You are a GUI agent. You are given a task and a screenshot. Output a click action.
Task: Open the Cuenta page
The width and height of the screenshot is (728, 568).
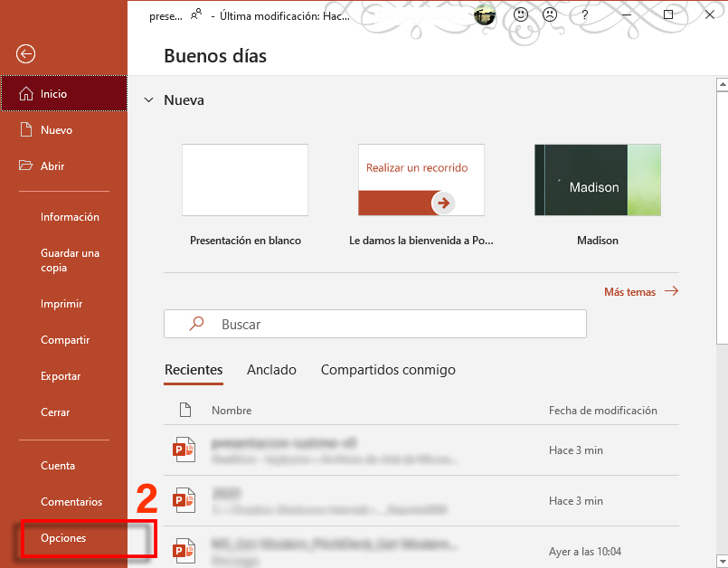click(x=58, y=466)
